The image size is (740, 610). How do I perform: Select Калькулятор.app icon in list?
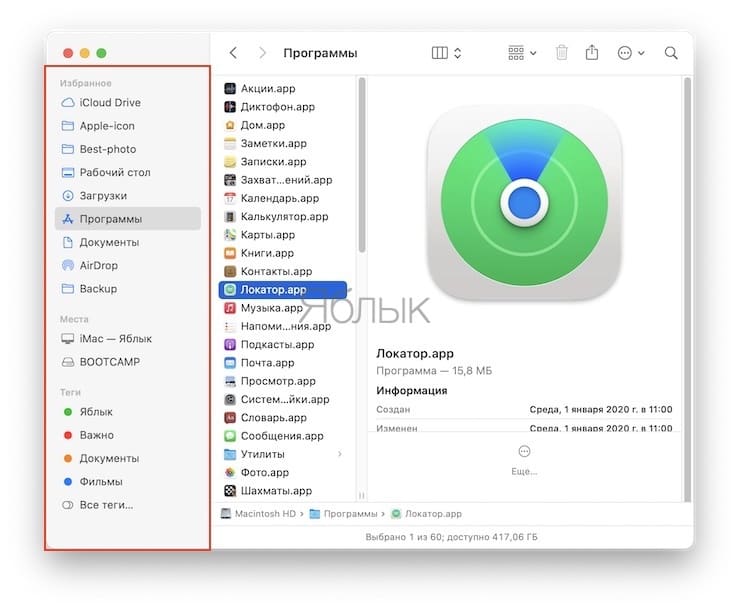tap(230, 217)
